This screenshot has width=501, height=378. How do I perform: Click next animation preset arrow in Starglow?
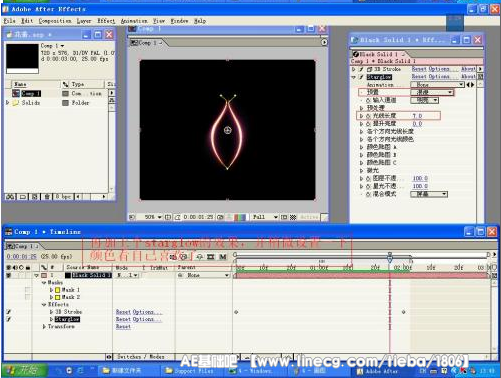[x=472, y=85]
